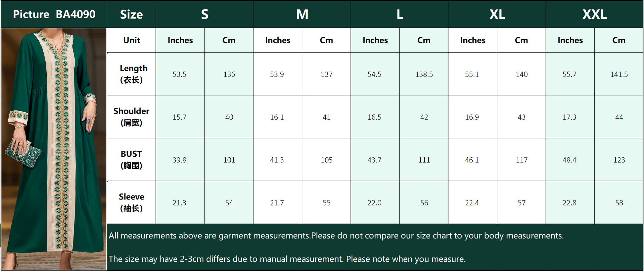Click the green dress product photo
644x271 pixels.
click(54, 149)
